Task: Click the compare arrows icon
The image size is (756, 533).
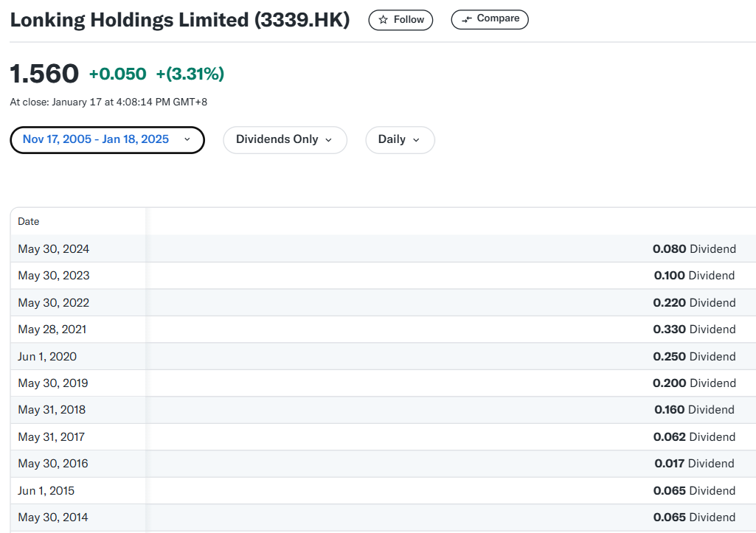Action: [x=467, y=19]
